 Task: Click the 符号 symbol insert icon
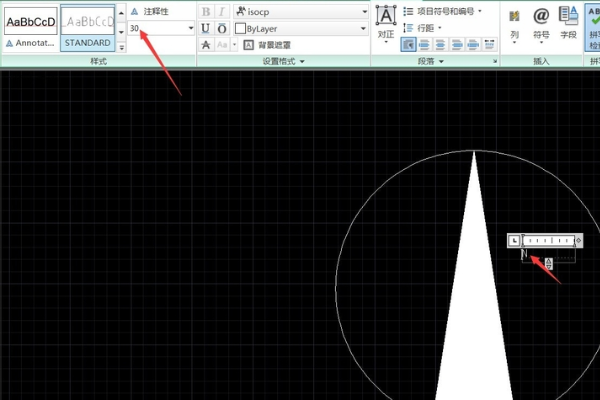[541, 24]
